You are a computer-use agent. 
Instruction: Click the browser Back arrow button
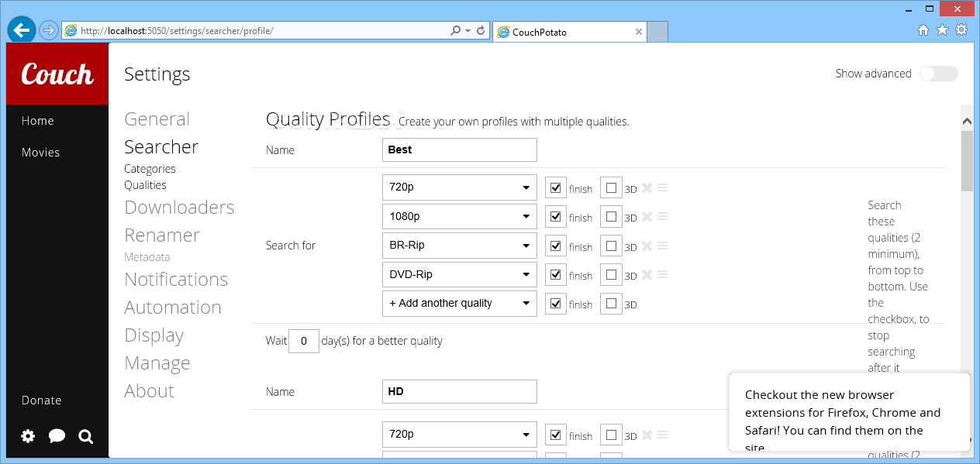pos(22,29)
